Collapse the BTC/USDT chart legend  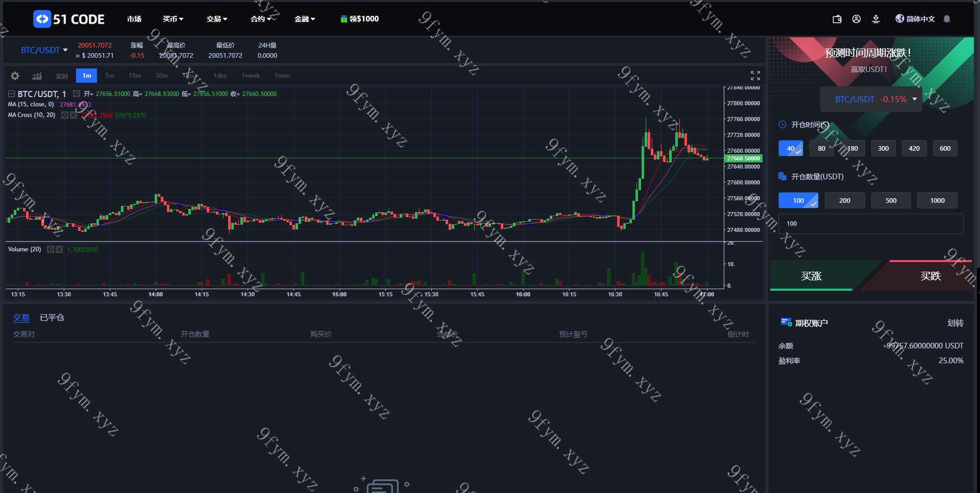click(x=11, y=93)
